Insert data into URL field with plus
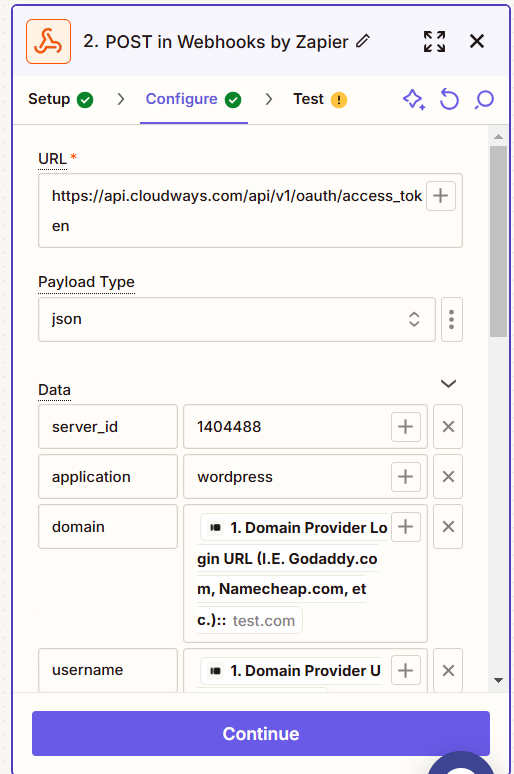The image size is (514, 774). pyautogui.click(x=440, y=196)
